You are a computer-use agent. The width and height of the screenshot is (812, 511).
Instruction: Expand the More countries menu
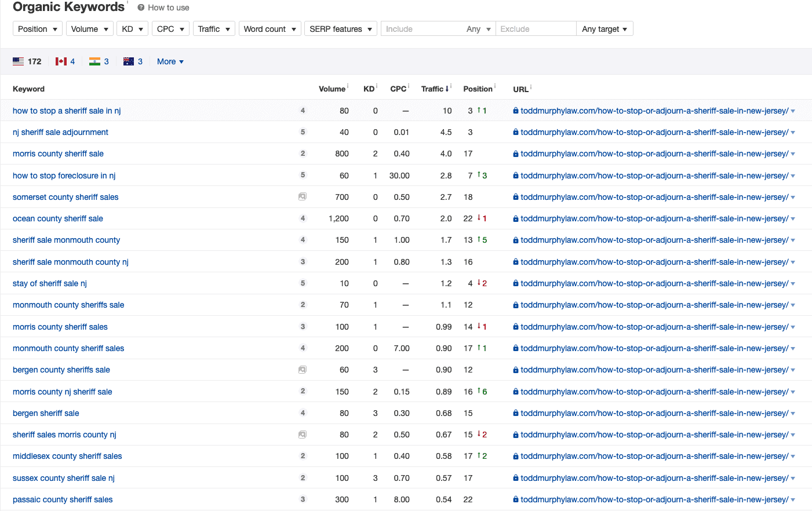(170, 61)
